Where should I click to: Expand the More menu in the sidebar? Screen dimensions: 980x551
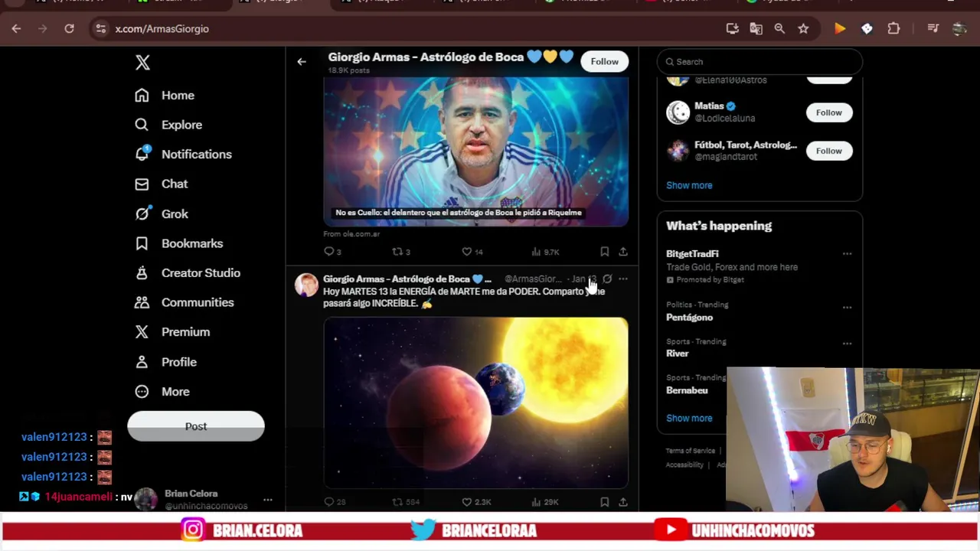[162, 391]
